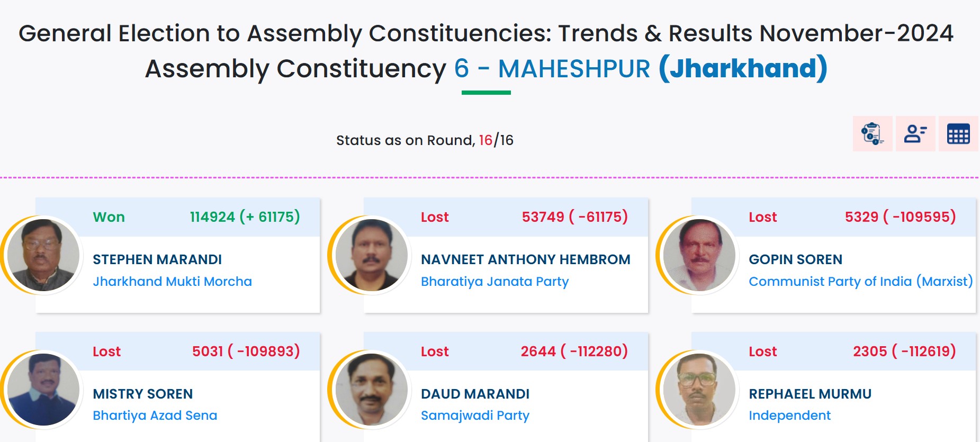Open the round-wise clipboard results icon
Viewport: 980px width, 442px height.
click(x=872, y=133)
